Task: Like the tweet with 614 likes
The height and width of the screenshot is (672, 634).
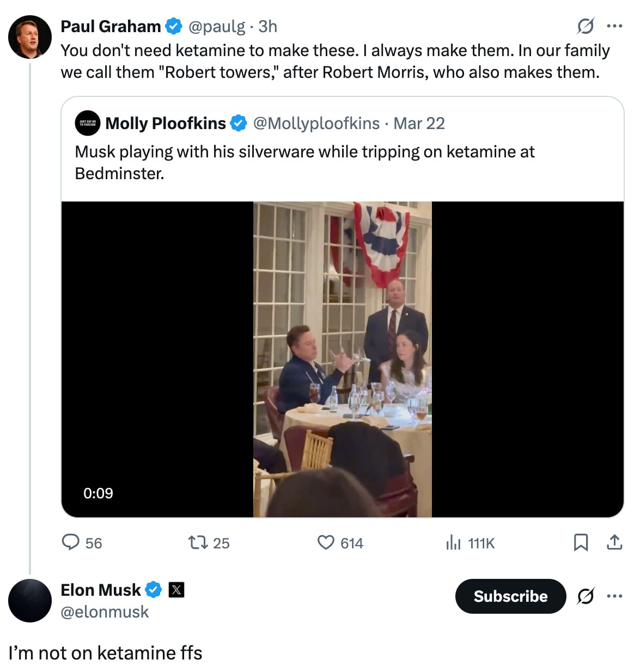Action: click(326, 542)
